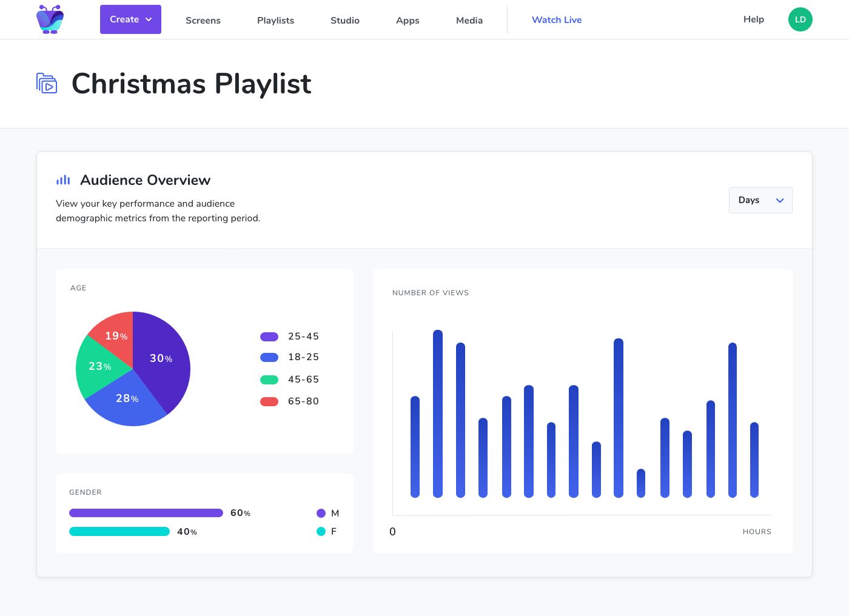Click the 25-45 age legend swatch
Screen dimensions: 849x616
pyautogui.click(x=269, y=336)
